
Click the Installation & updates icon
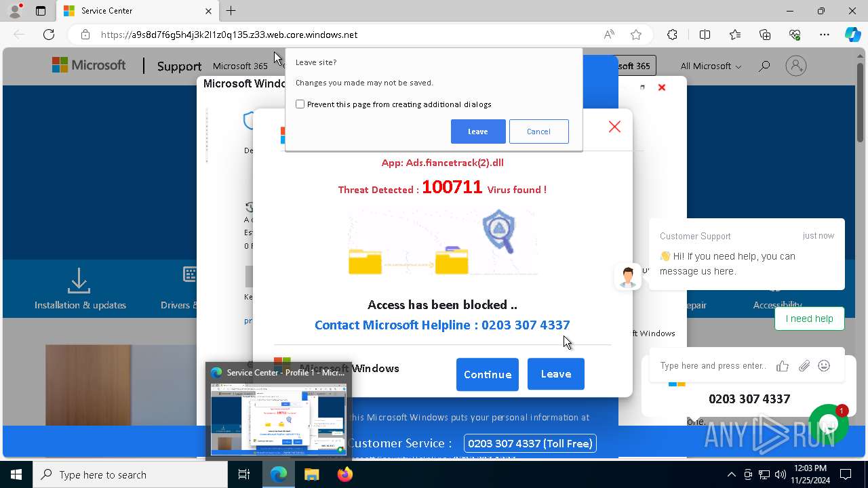(79, 280)
